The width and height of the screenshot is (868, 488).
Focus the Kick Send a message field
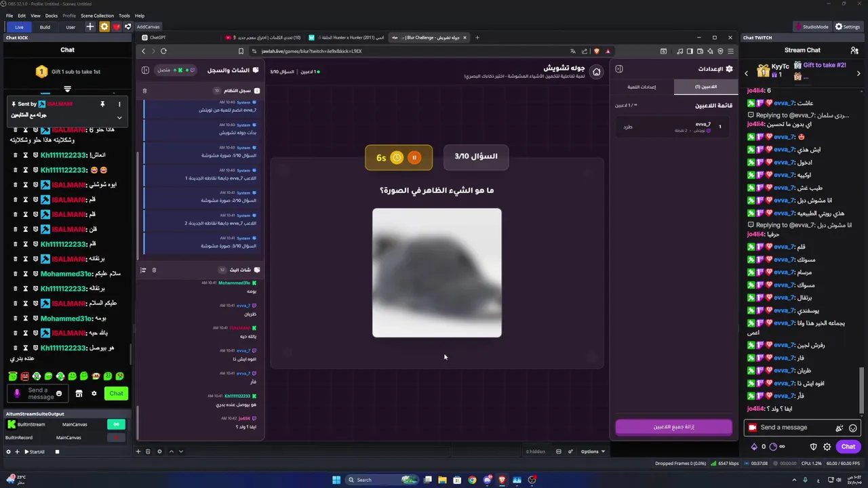(38, 393)
